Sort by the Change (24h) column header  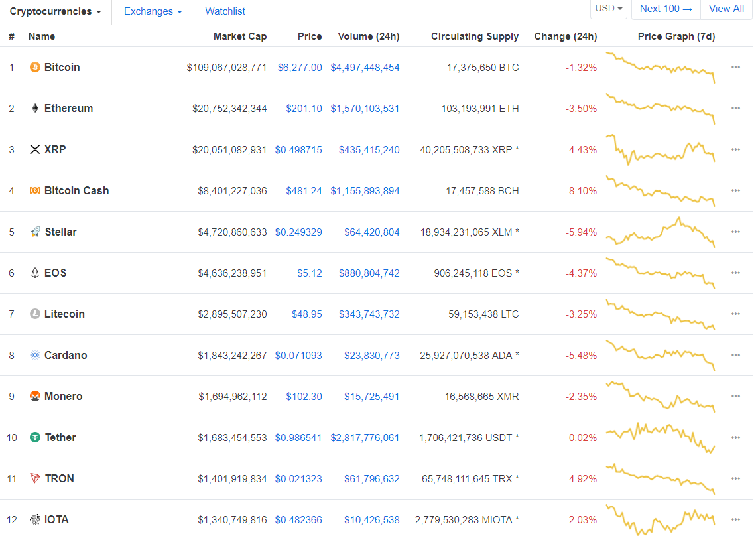click(x=566, y=36)
